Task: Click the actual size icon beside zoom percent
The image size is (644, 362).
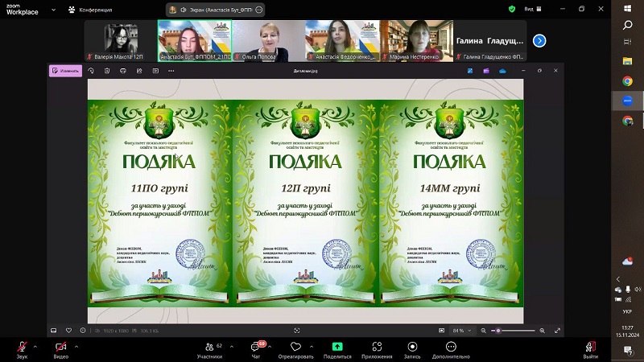Action: coord(441,331)
